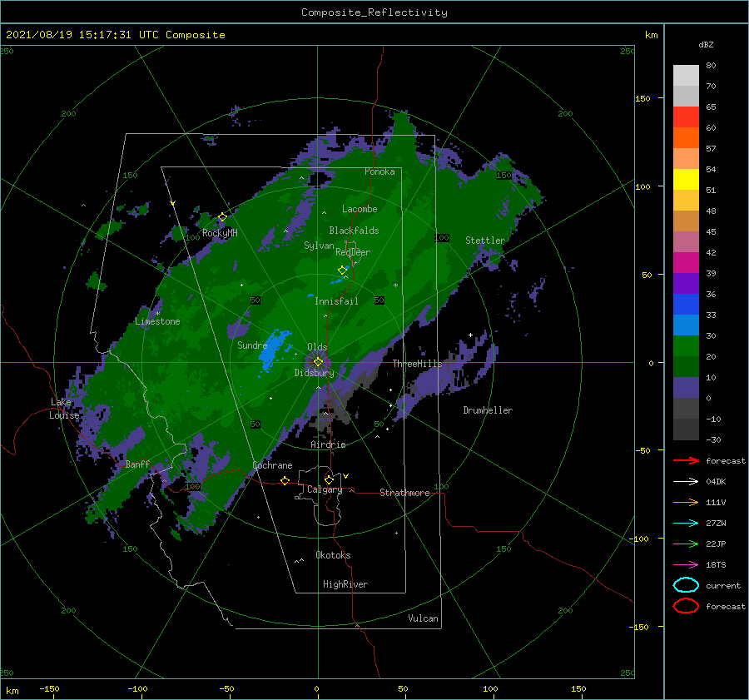Click the cyan current ellipse legend icon
The height and width of the screenshot is (700, 749).
click(686, 585)
